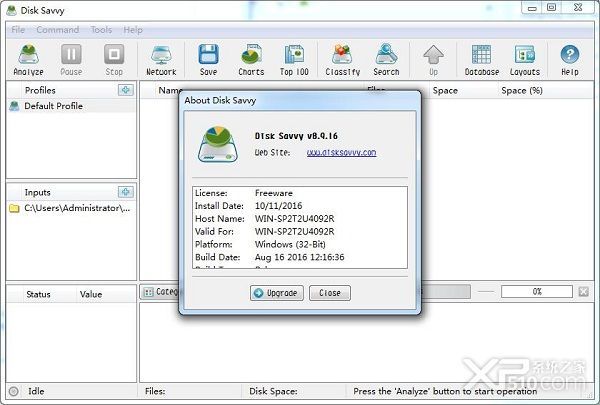Select the License: Freeware row
Viewport: 600px width, 405px height.
[300, 193]
